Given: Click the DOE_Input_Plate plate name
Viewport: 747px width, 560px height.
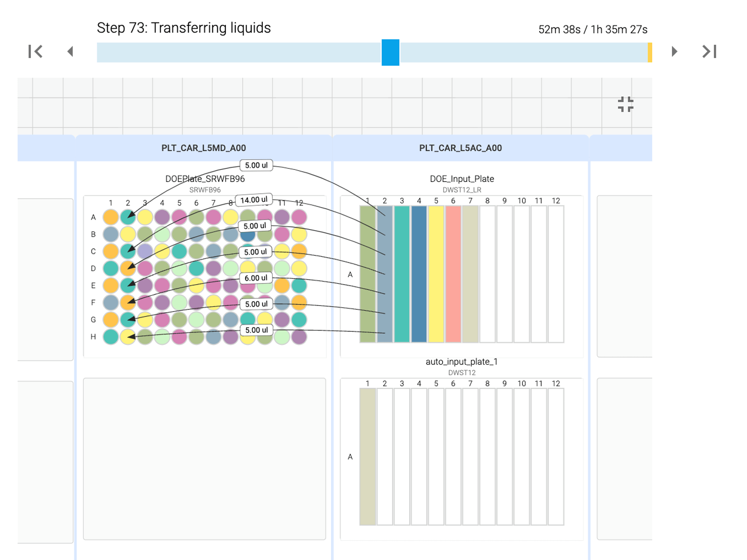Looking at the screenshot, I should tap(462, 179).
